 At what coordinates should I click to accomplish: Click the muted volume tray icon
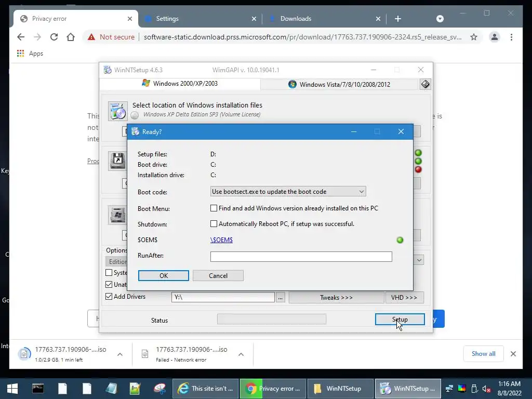(x=486, y=389)
